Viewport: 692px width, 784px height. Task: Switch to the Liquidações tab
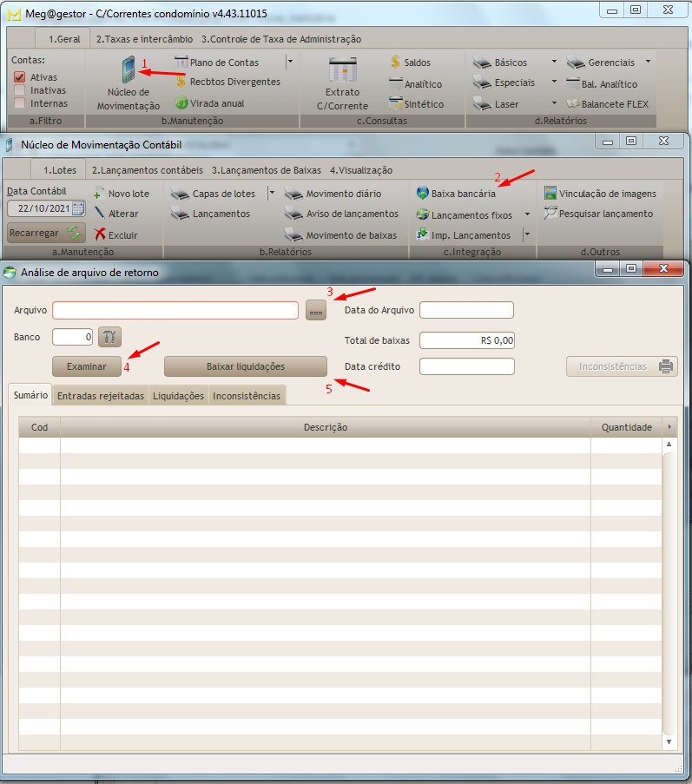178,396
